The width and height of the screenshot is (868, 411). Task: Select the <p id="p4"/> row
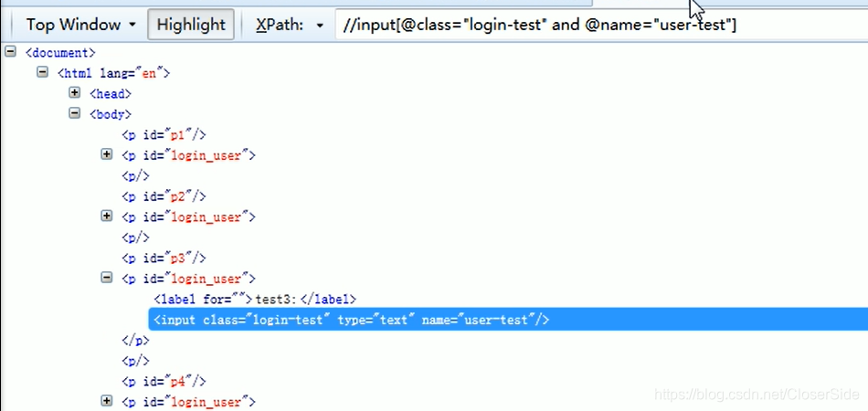coord(164,382)
